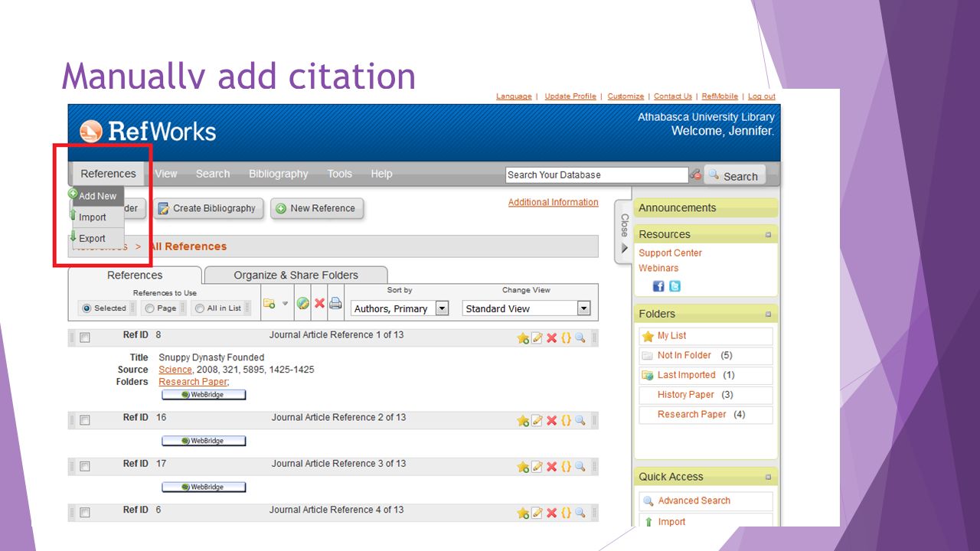The width and height of the screenshot is (980, 551).
Task: Click the clear search icon beside search box
Action: (x=695, y=174)
